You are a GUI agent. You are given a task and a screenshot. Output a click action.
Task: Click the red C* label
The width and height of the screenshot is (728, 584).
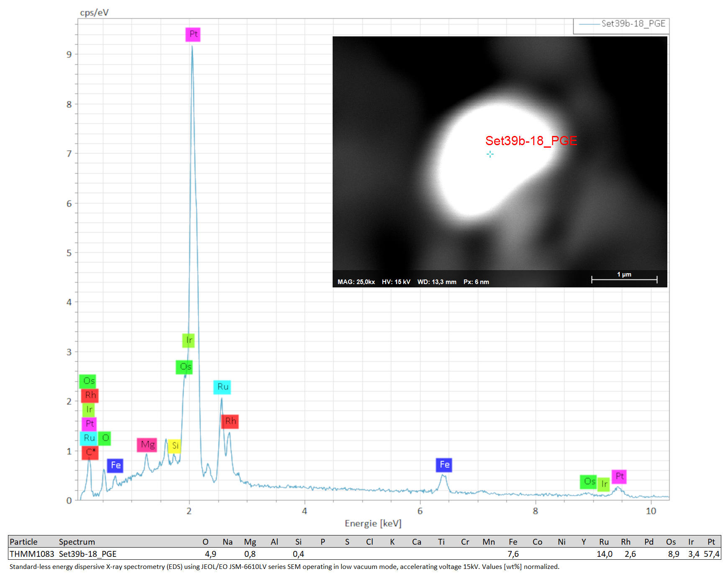[90, 453]
